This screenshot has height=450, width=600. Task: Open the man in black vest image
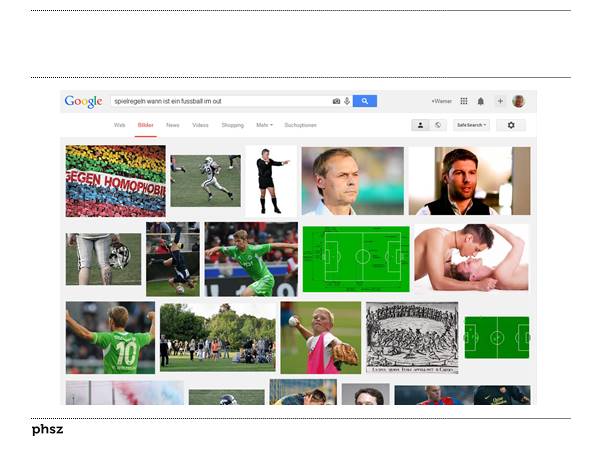click(x=470, y=181)
